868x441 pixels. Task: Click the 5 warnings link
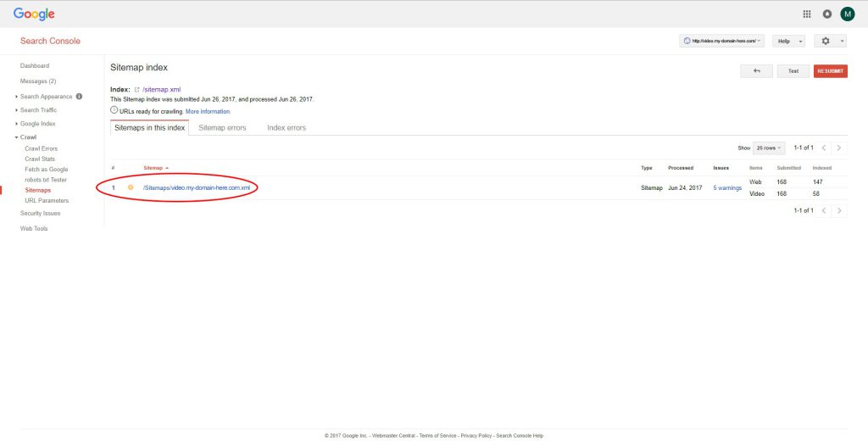727,187
